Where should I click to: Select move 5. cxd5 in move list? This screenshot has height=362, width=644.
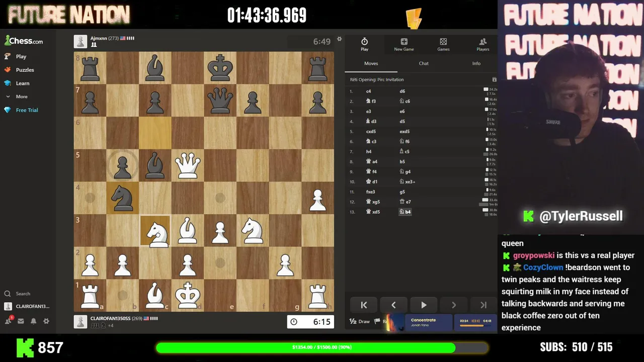[371, 131]
